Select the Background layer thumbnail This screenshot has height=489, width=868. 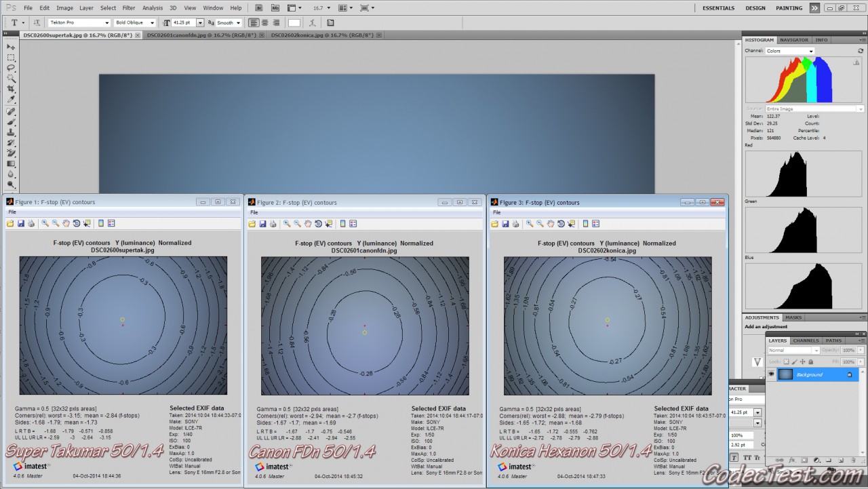785,374
